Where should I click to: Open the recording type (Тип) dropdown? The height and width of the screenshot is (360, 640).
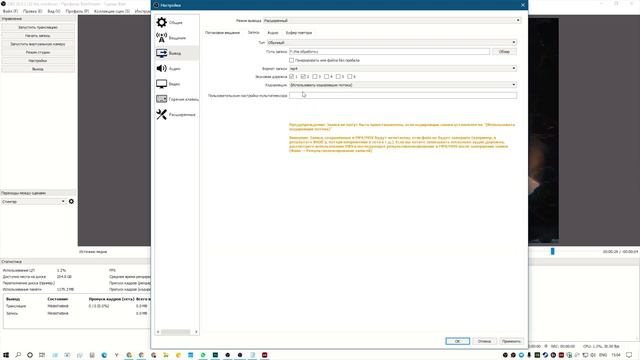392,42
